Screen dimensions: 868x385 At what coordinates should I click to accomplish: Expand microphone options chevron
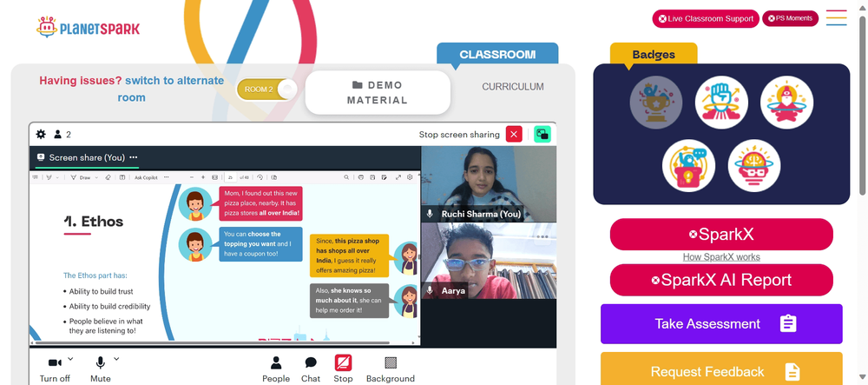pos(116,359)
